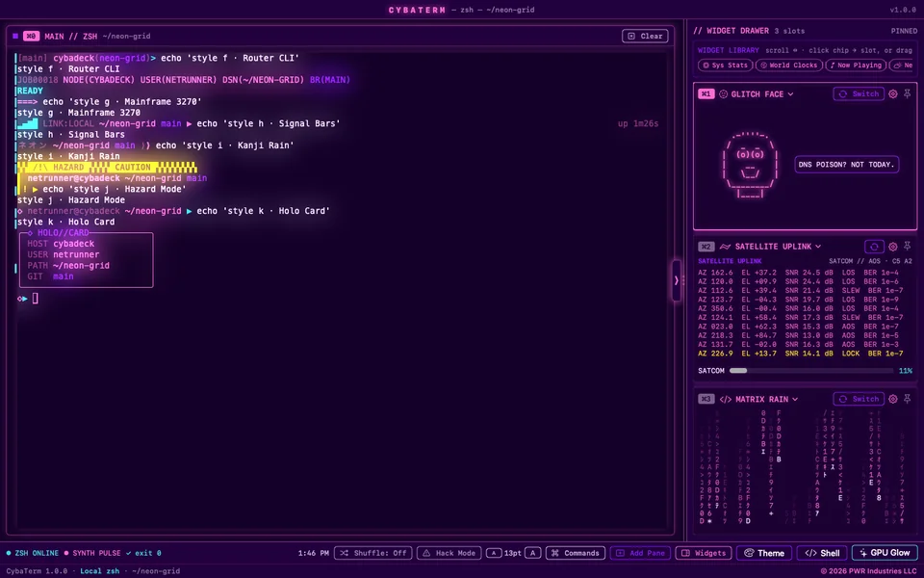This screenshot has height=578, width=924.
Task: Add the World Clocks chip from widget library
Action: coord(788,66)
